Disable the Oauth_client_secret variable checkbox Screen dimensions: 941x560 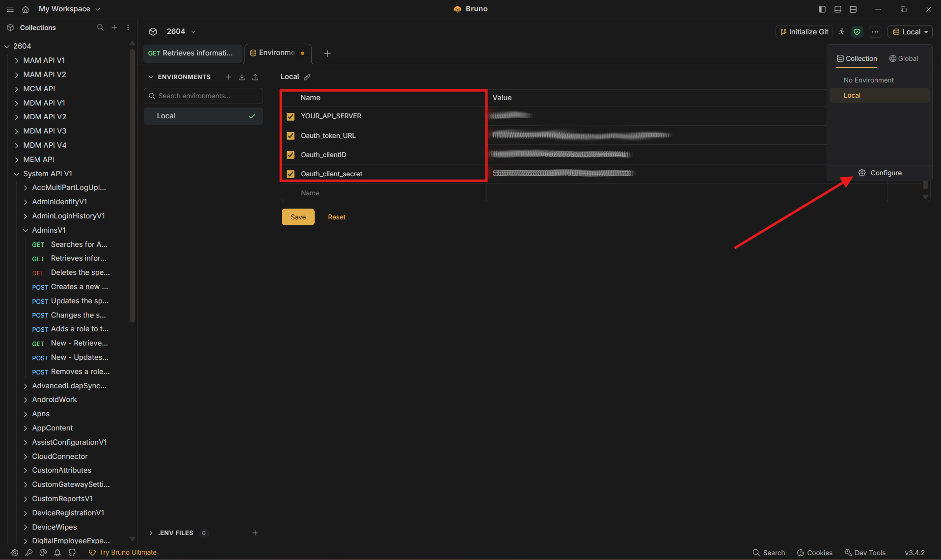(x=291, y=174)
